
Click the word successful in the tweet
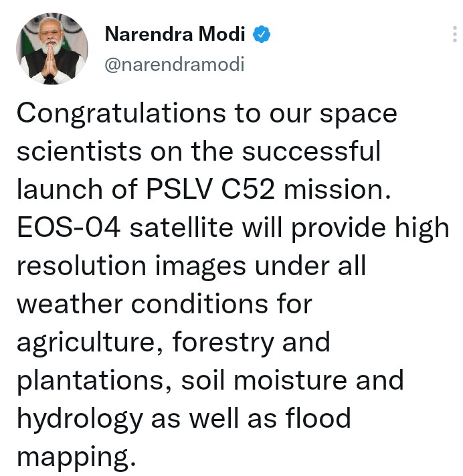coord(311,151)
